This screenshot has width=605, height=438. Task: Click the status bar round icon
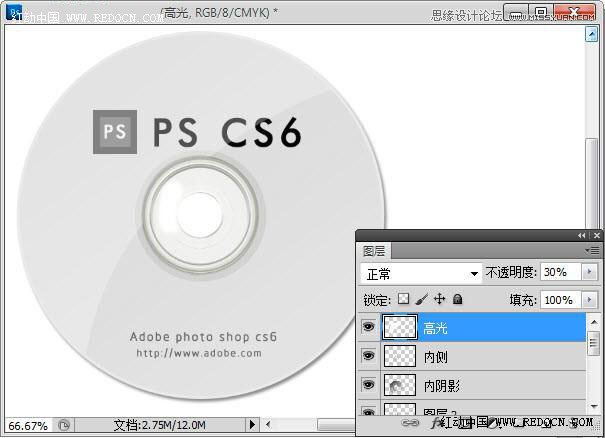64,425
